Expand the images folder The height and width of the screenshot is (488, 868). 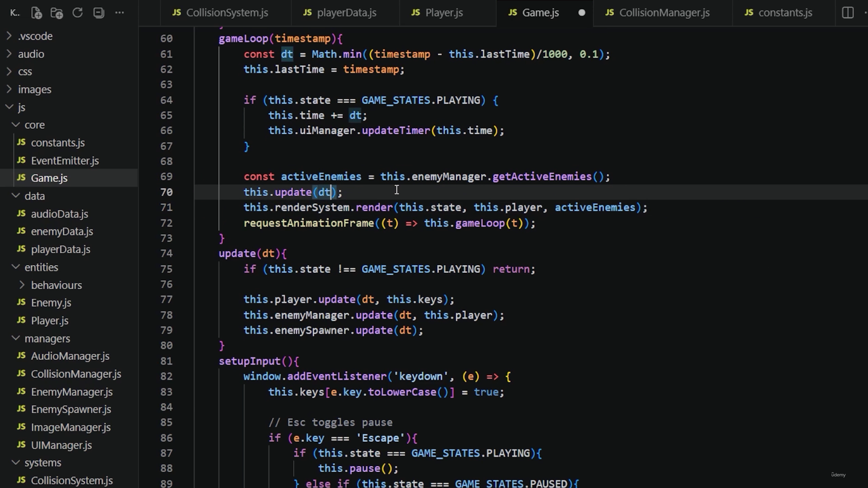click(69, 89)
